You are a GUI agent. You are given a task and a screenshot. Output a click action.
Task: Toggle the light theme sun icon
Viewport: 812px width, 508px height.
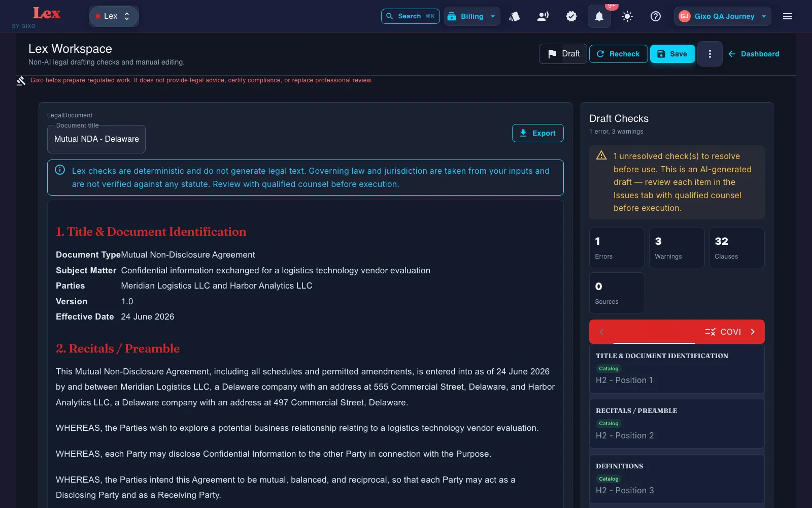pos(627,16)
